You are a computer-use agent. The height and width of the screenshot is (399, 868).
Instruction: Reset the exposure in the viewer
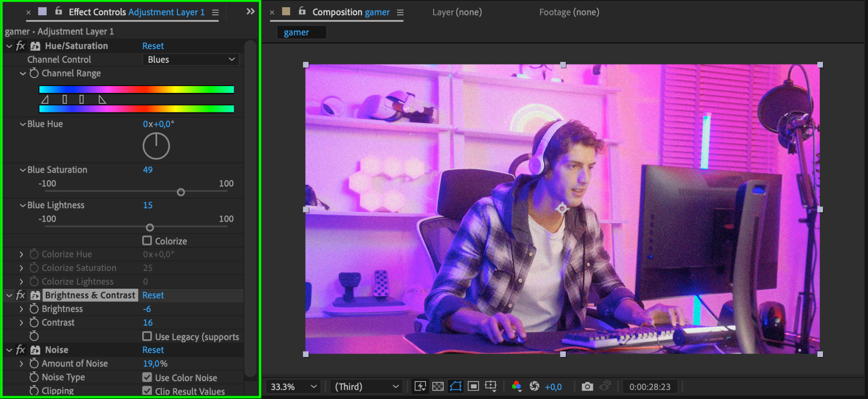pos(534,386)
